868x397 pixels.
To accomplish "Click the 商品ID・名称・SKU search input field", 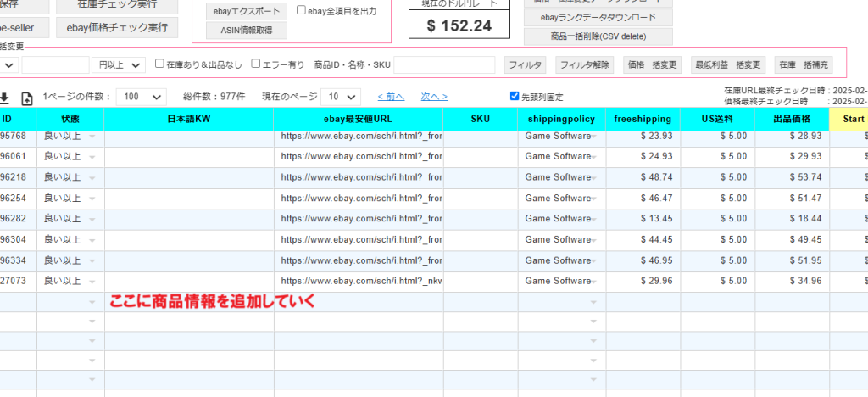I will click(444, 64).
